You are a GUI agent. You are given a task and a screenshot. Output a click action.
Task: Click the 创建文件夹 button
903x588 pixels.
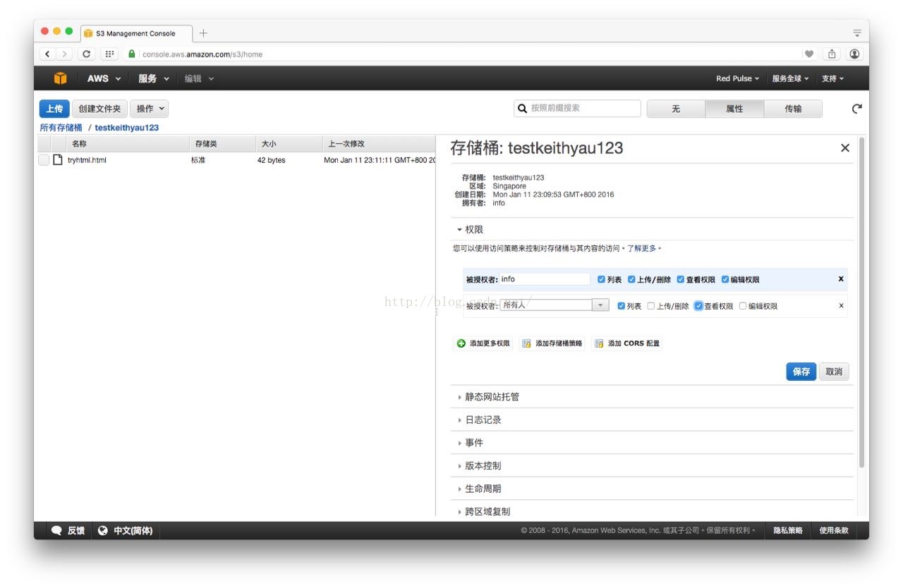(99, 109)
